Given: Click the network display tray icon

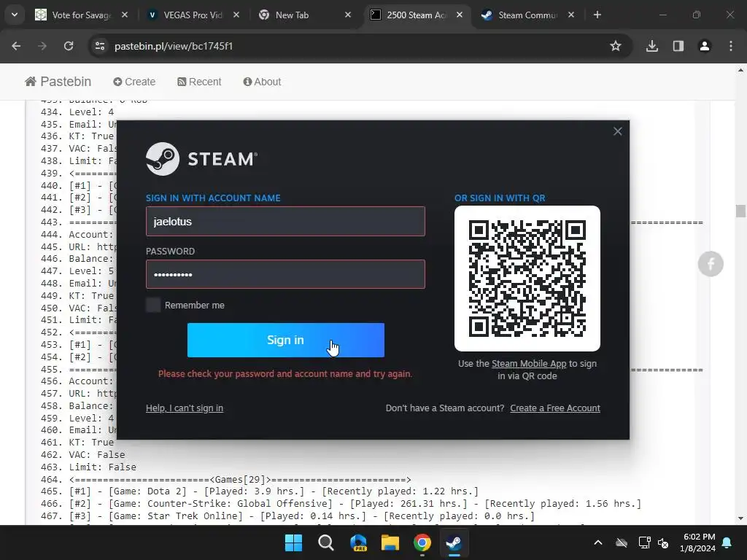Looking at the screenshot, I should 645,542.
